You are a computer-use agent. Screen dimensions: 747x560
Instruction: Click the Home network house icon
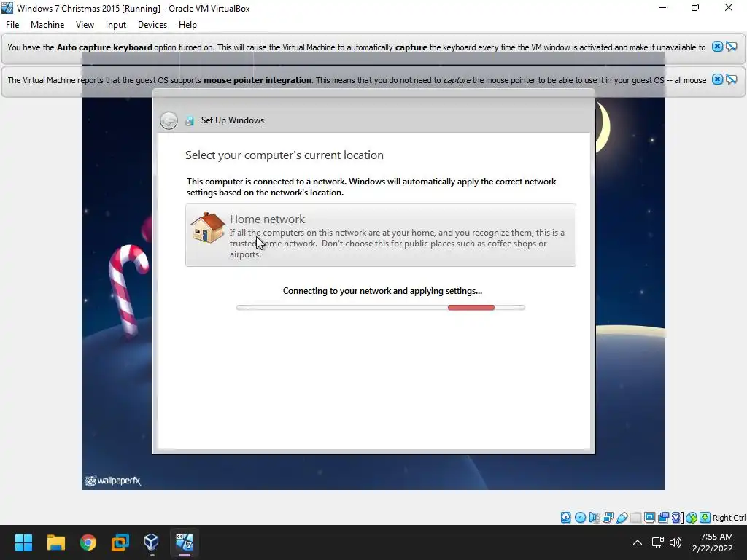pos(208,227)
